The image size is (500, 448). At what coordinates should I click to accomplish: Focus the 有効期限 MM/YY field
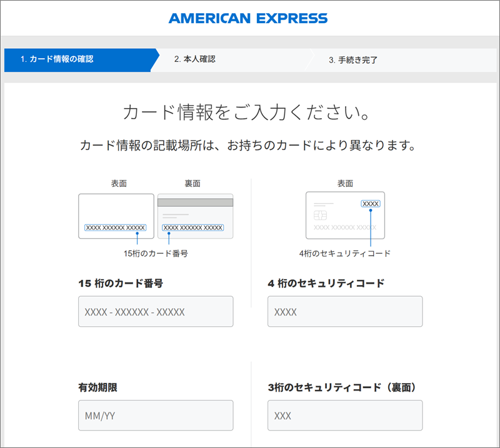156,416
